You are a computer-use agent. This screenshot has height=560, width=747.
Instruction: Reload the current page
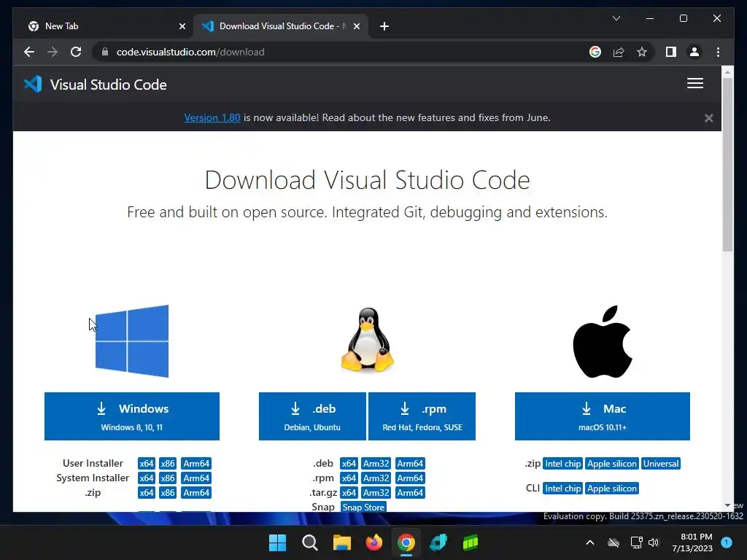(x=76, y=52)
